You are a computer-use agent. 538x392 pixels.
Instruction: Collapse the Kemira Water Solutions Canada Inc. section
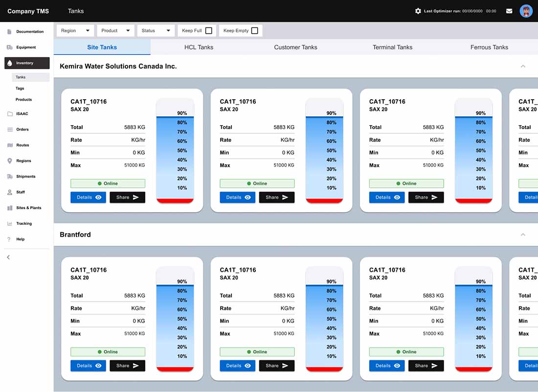pyautogui.click(x=523, y=66)
